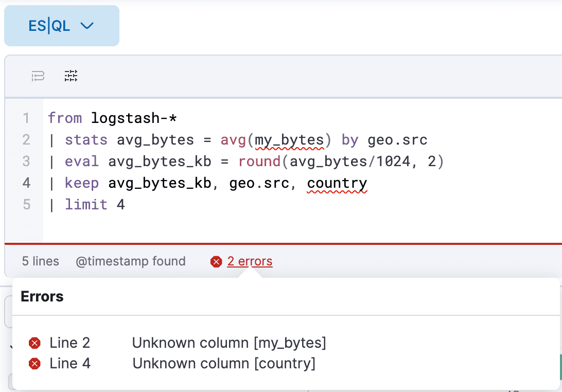
Task: Click the '@timestamp found' status label
Action: tap(131, 261)
